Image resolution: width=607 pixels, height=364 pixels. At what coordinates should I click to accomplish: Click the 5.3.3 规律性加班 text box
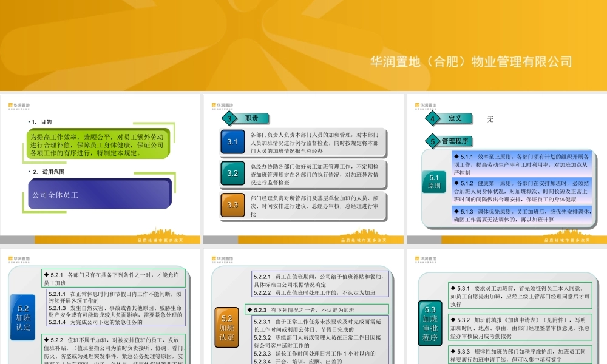pyautogui.click(x=520, y=355)
